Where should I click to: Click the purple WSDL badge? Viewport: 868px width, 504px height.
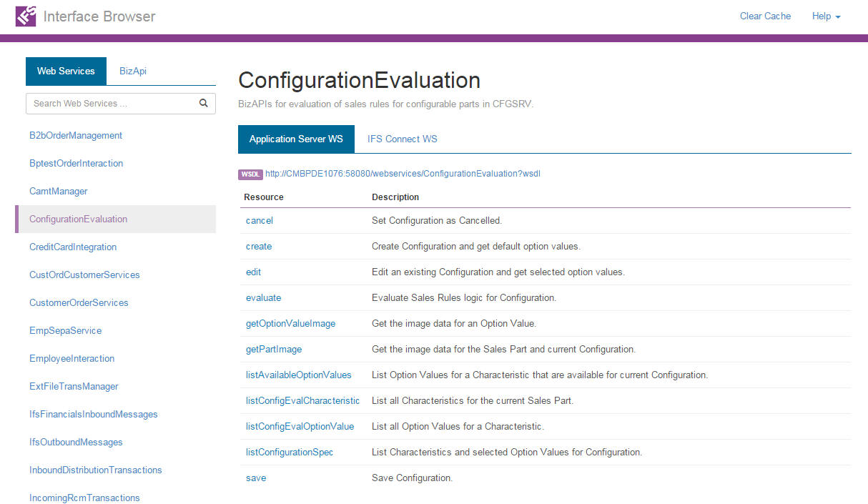(250, 174)
